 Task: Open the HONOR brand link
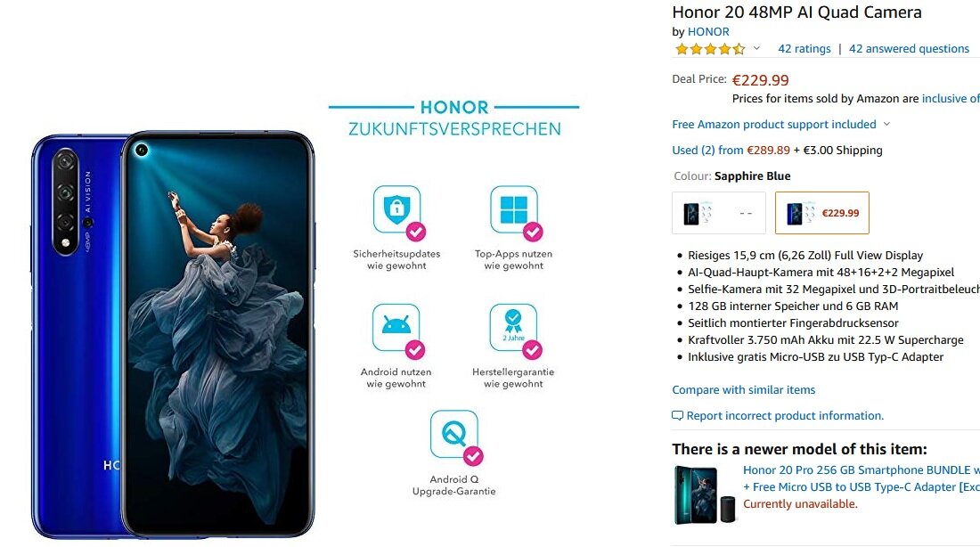tap(708, 31)
